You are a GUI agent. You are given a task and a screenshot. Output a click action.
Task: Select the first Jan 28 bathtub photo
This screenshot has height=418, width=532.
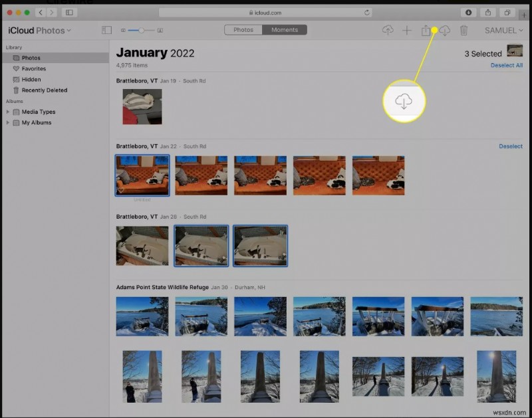coord(142,246)
